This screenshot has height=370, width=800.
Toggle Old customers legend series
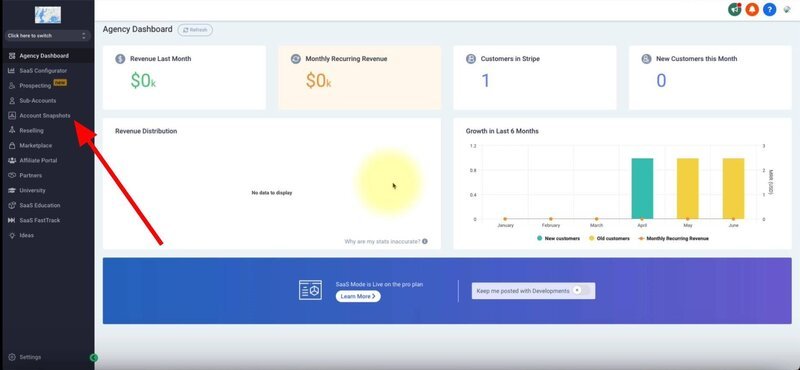coord(609,238)
